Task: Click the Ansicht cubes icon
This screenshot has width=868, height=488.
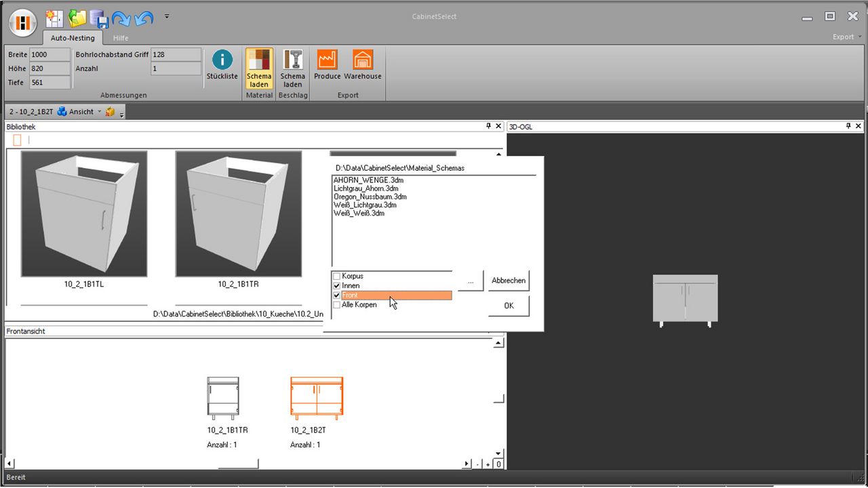Action: (x=62, y=111)
